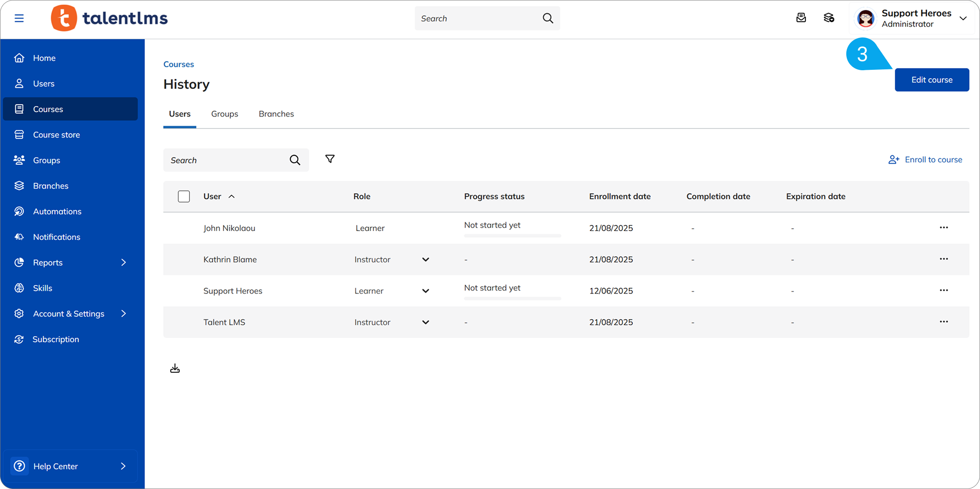Open John Nikolaou's row options menu

coord(943,228)
